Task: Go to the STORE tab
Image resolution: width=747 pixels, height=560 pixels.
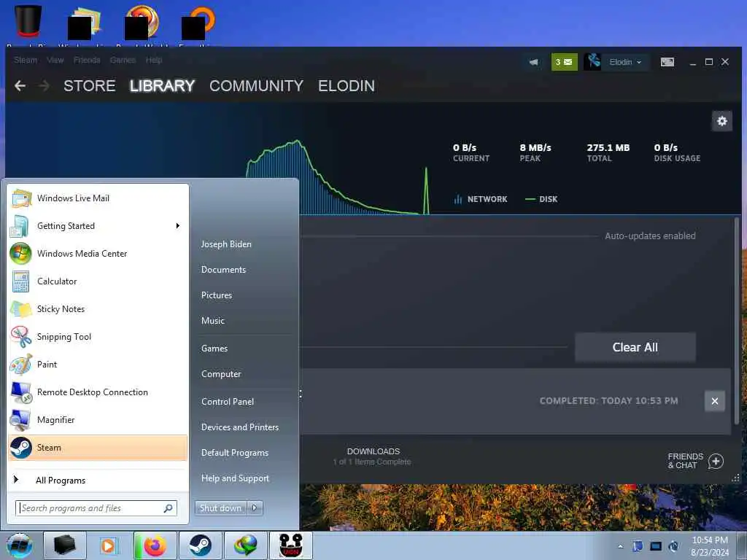Action: [90, 86]
